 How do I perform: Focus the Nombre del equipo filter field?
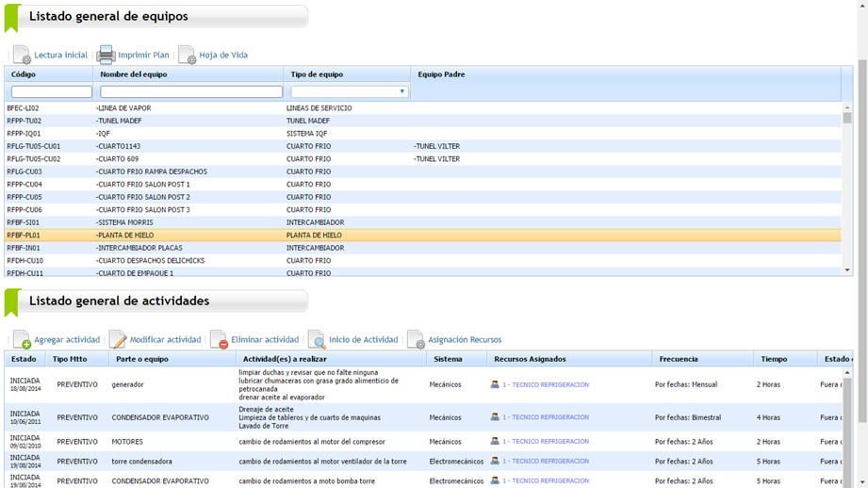191,91
